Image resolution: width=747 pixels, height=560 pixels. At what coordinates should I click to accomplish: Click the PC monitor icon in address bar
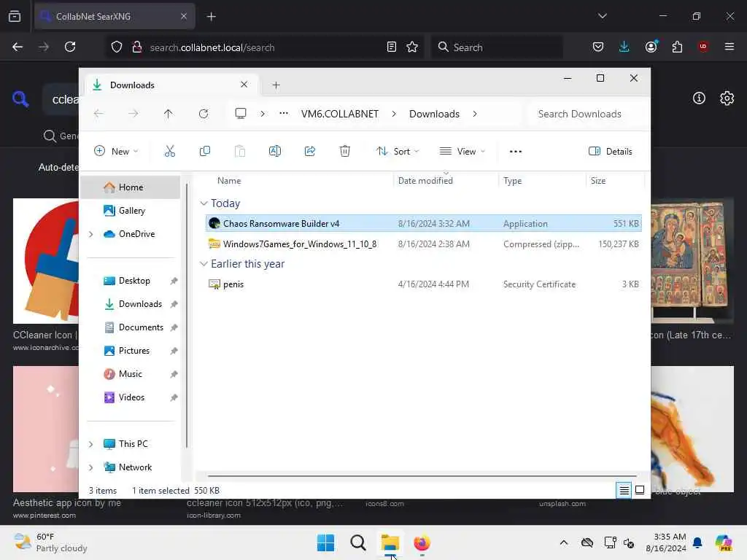[x=241, y=113]
